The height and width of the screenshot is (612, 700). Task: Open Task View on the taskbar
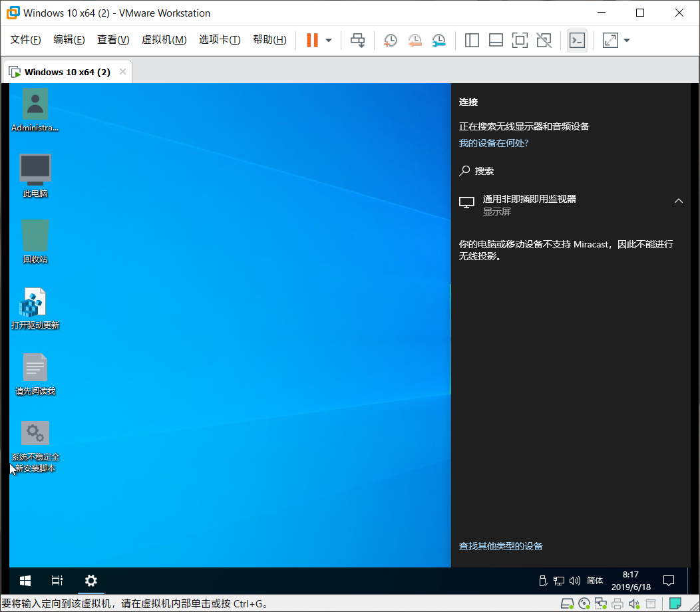point(57,581)
